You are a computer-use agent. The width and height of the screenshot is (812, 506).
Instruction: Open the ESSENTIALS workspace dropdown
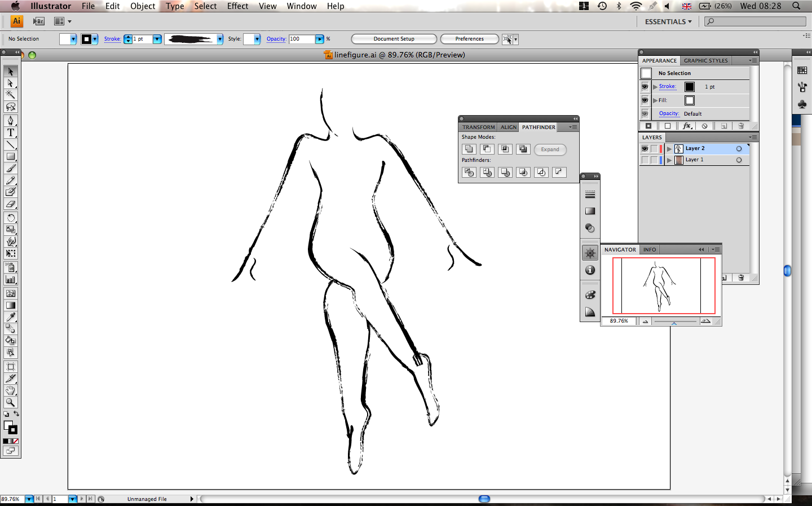668,21
